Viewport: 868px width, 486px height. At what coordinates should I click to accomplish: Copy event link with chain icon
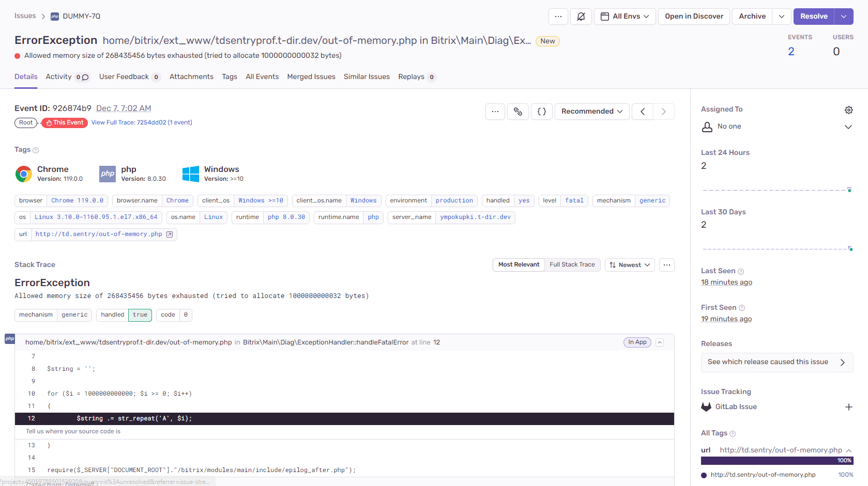[x=518, y=112]
